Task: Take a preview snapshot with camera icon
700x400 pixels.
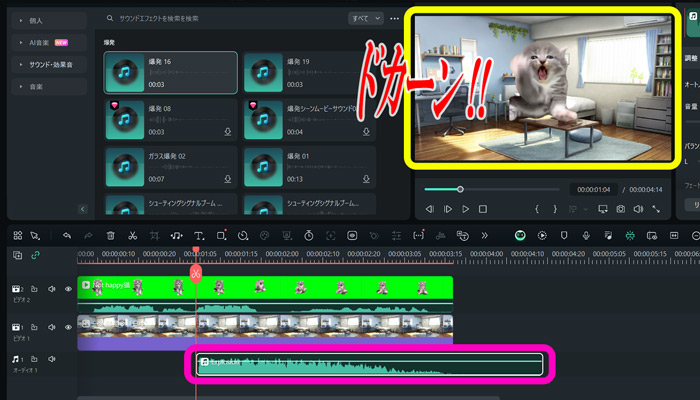Action: tap(621, 209)
